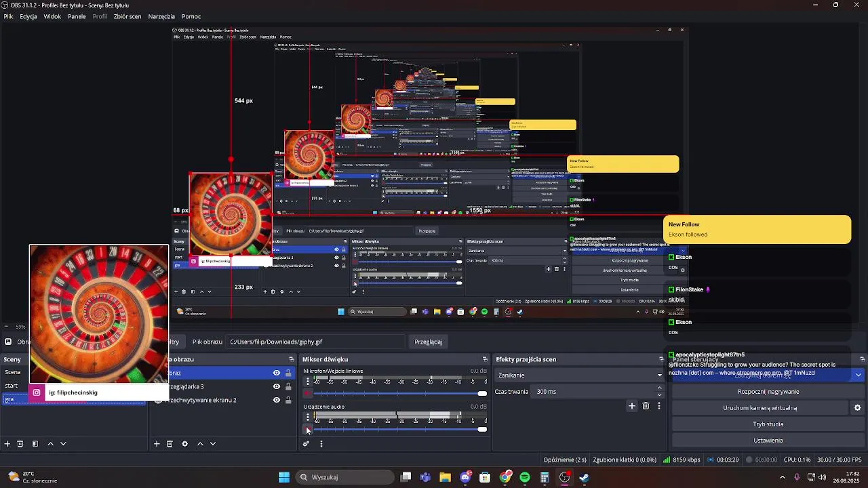
Task: Add a new source with plus icon
Action: (x=157, y=444)
